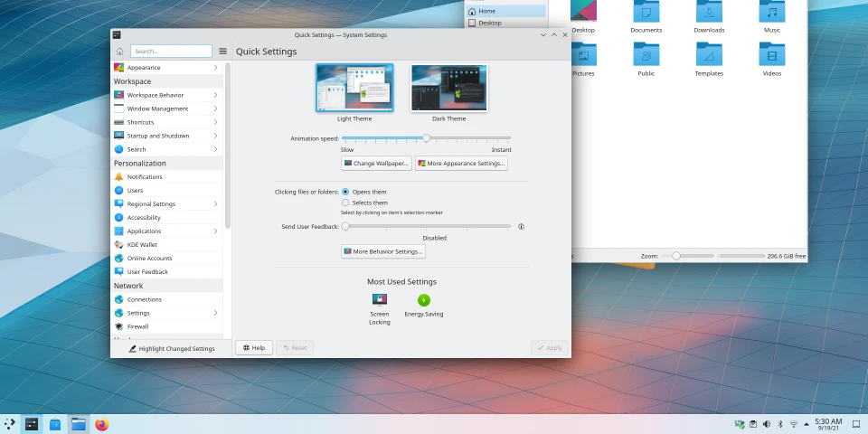Expand the Workspace Behavior category
This screenshot has width=868, height=434.
tap(215, 95)
